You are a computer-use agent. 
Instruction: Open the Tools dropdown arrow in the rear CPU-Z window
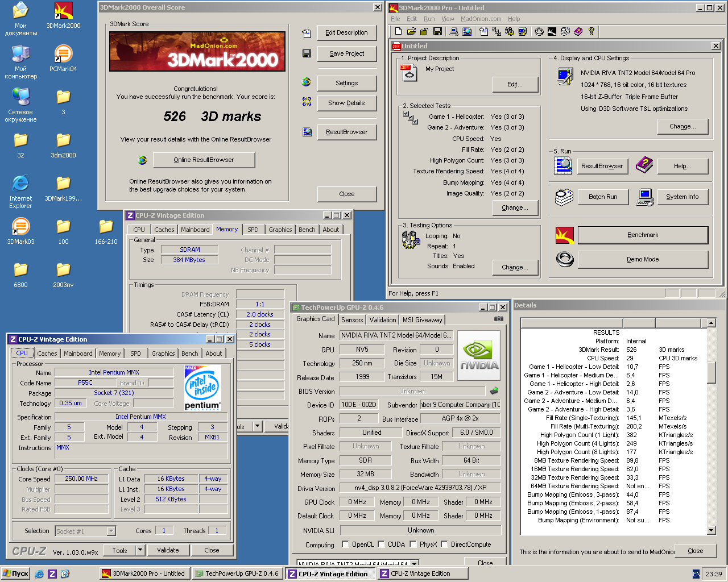tap(257, 426)
